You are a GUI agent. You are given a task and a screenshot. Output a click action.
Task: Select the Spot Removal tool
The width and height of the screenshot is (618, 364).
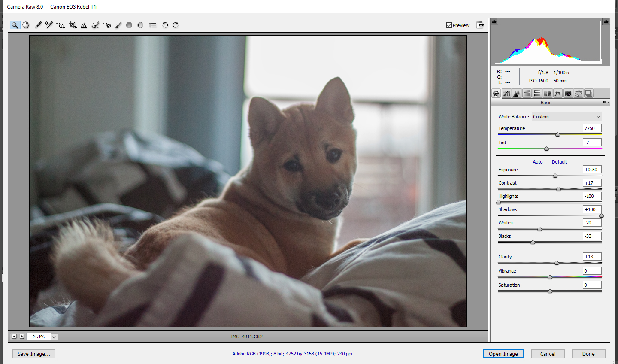[95, 25]
